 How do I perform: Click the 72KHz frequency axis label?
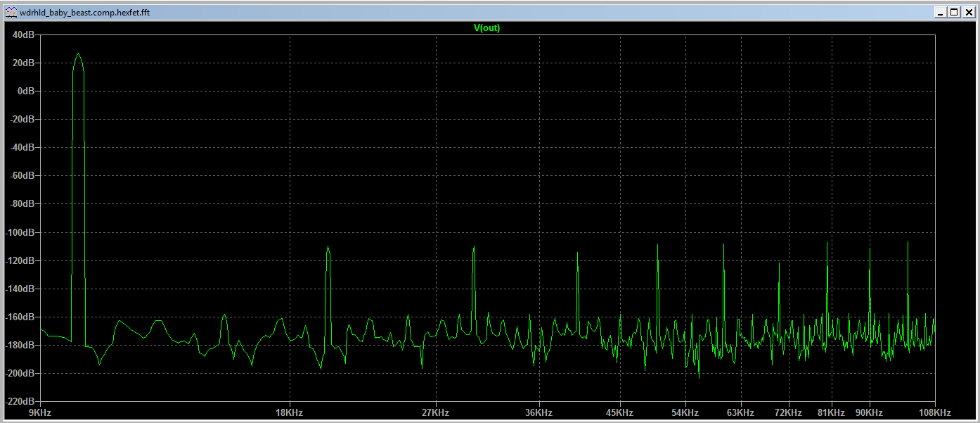click(x=789, y=412)
